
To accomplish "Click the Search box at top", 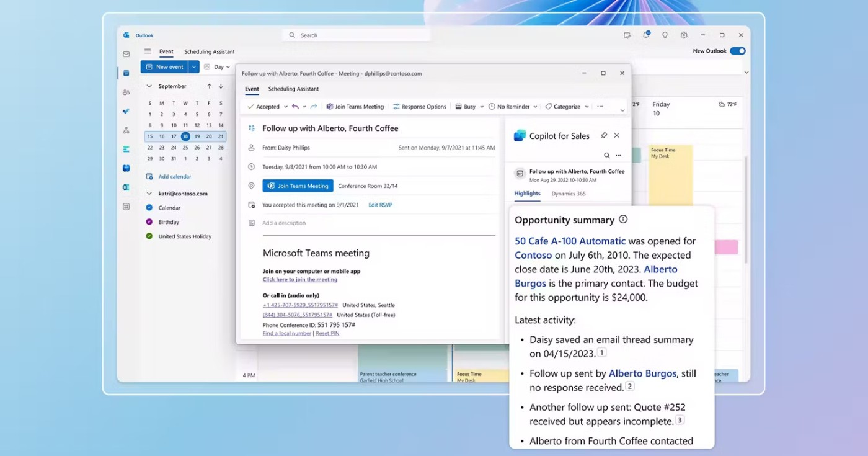I will [356, 35].
